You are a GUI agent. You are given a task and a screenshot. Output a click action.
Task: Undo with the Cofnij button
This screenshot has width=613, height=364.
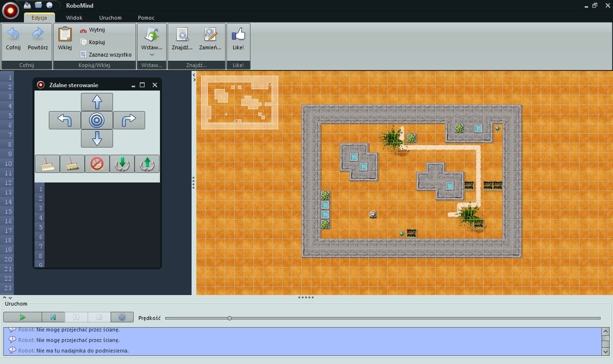coord(13,39)
